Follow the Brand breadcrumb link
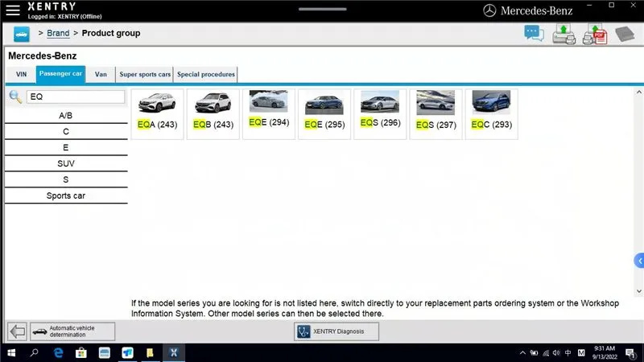The image size is (644, 362). click(58, 33)
